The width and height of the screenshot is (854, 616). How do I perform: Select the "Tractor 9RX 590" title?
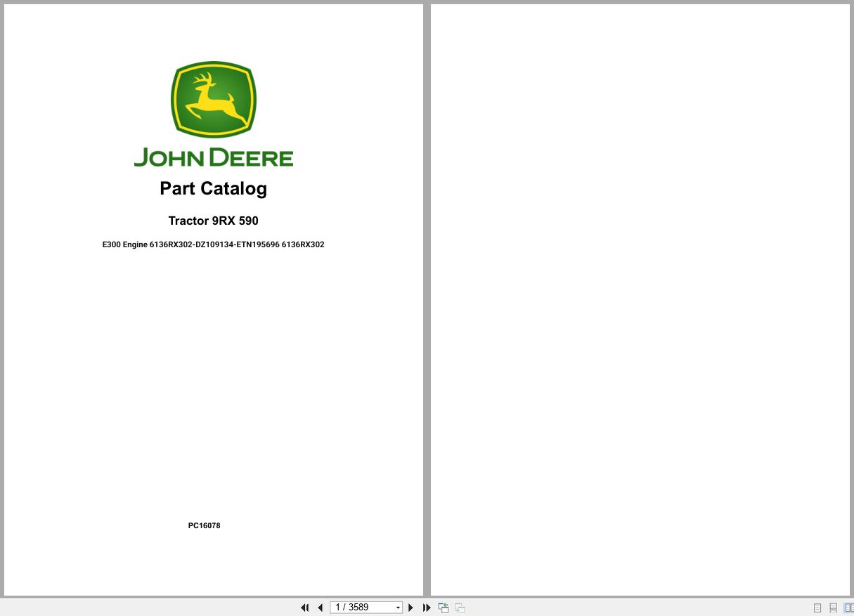[x=213, y=221]
